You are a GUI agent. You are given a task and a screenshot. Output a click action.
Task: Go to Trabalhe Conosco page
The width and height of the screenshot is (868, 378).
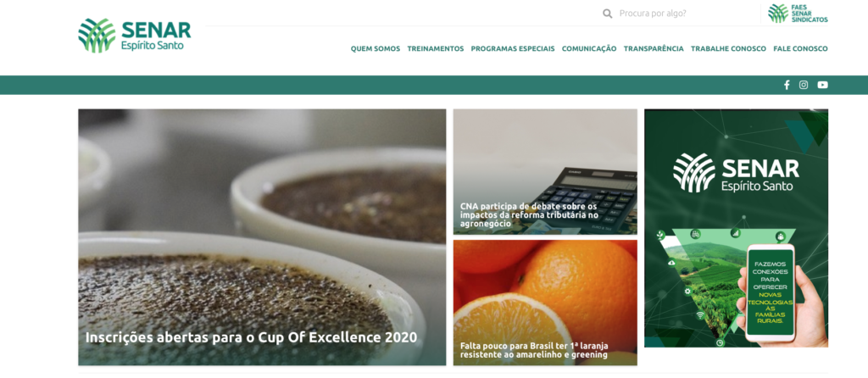728,48
